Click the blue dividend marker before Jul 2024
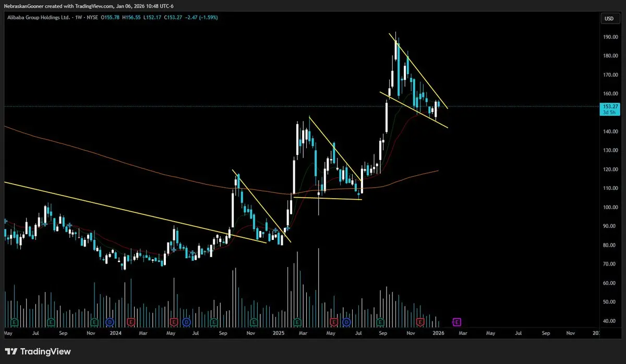 [187, 322]
